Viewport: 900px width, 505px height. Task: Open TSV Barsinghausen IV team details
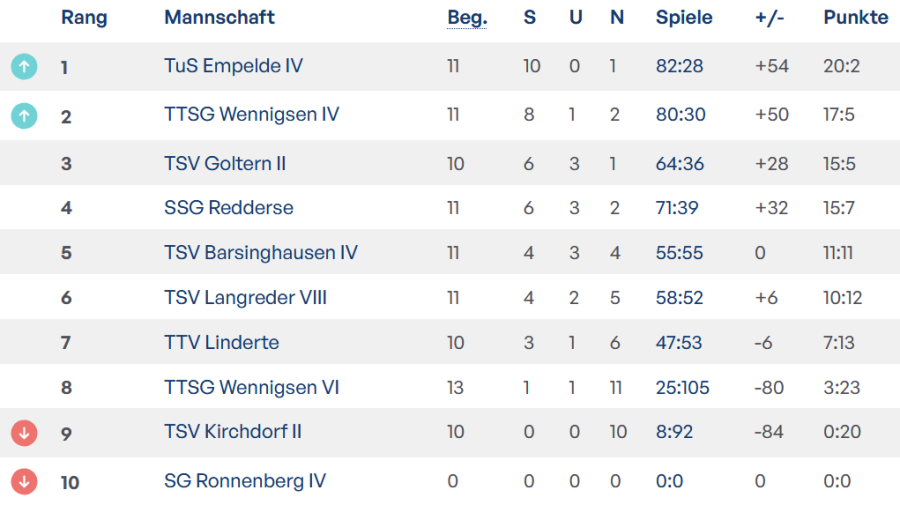pyautogui.click(x=260, y=253)
